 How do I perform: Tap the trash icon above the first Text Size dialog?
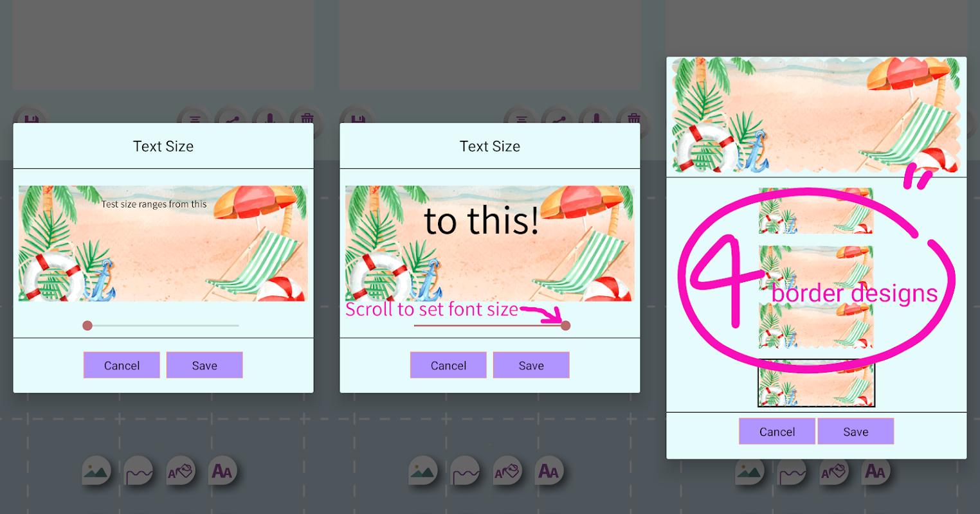[x=307, y=117]
